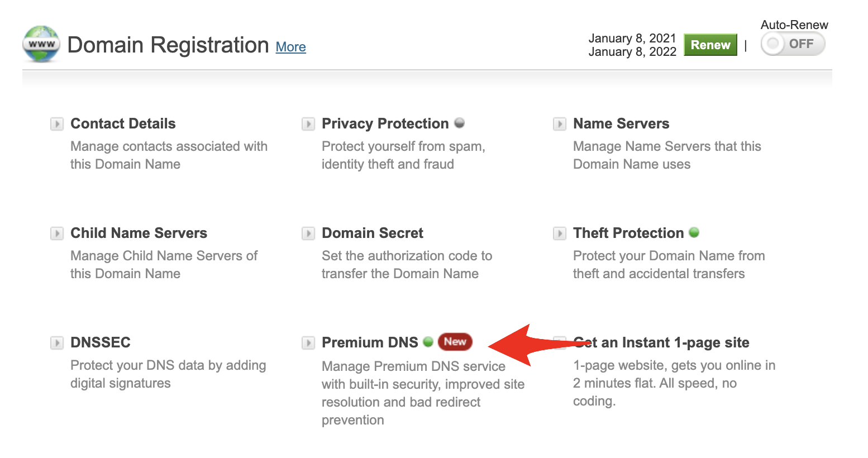Open the More link beside Domain Registration
Image resolution: width=868 pixels, height=458 pixels.
pyautogui.click(x=290, y=47)
